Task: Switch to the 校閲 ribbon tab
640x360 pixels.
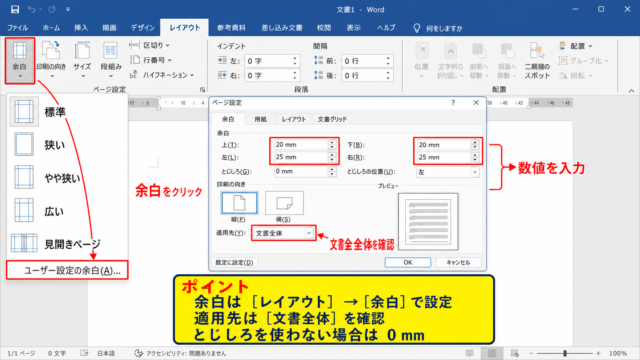Action: point(324,28)
